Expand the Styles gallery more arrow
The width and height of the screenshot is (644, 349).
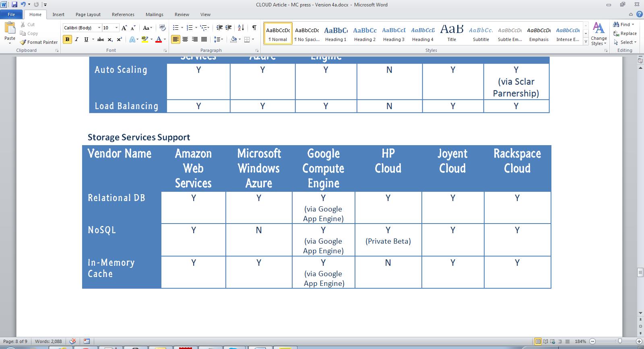586,42
